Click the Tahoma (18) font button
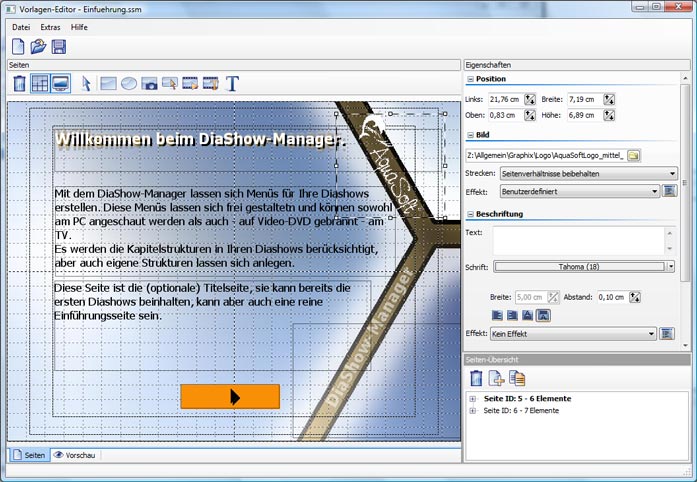 pos(580,267)
